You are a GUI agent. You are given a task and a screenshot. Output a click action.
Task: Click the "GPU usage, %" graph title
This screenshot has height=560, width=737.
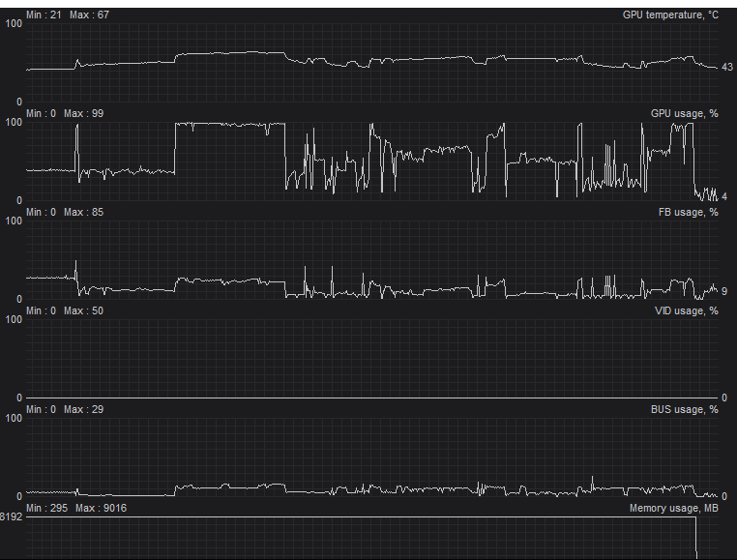pyautogui.click(x=685, y=114)
